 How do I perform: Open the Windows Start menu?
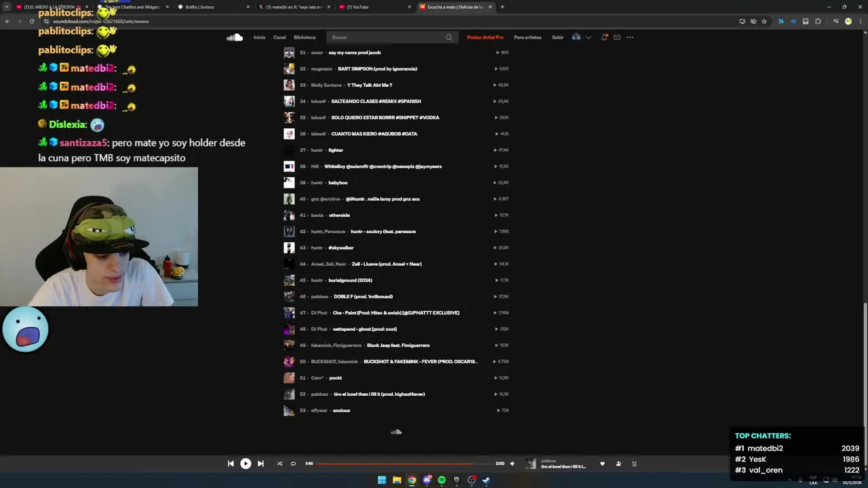(382, 480)
